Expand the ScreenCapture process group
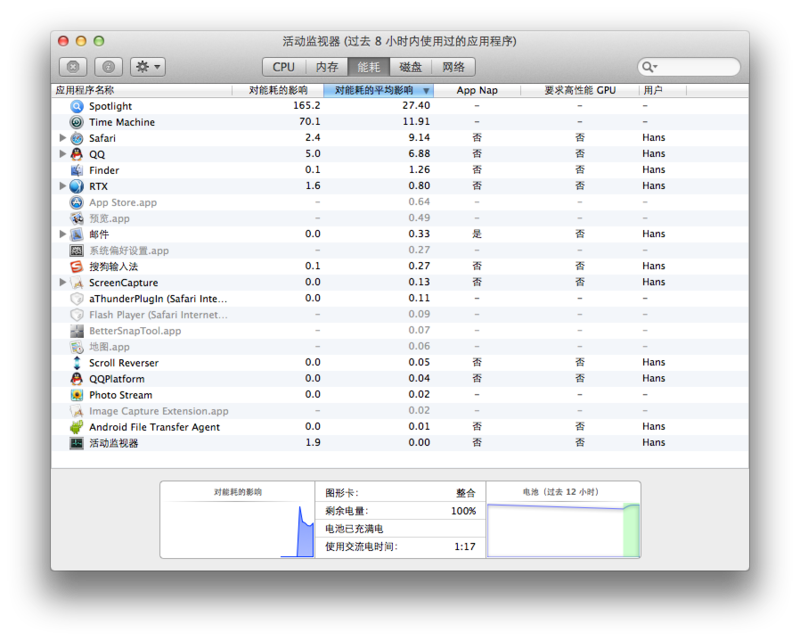 62,282
